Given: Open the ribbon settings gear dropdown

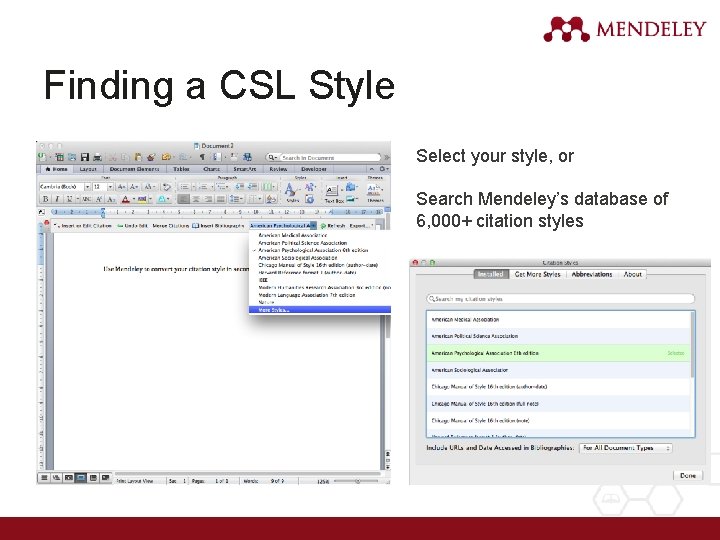Looking at the screenshot, I should click(x=383, y=169).
